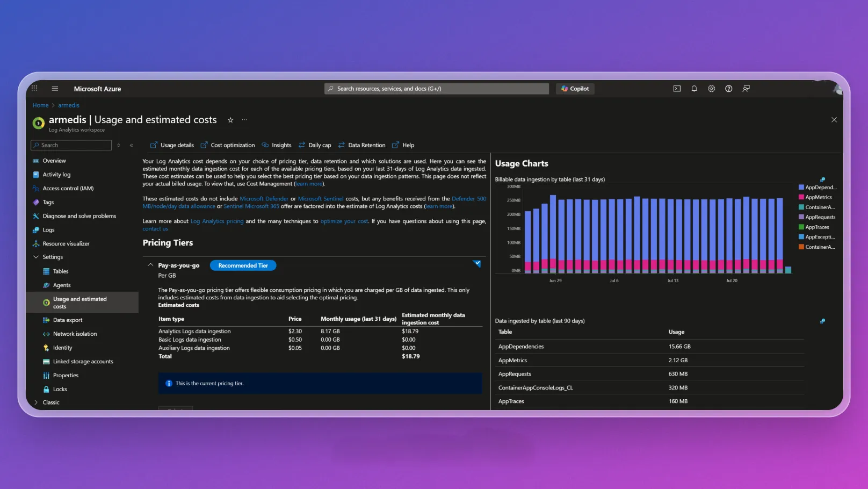Screen dimensions: 868x489
Task: Focus the search resources, services and docs box
Action: pyautogui.click(x=437, y=89)
